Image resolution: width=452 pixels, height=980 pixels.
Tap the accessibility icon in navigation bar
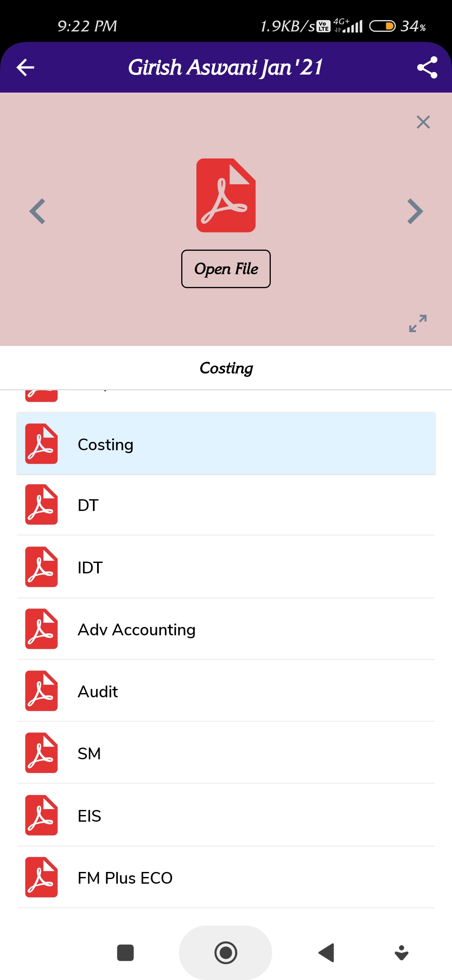coord(401,953)
